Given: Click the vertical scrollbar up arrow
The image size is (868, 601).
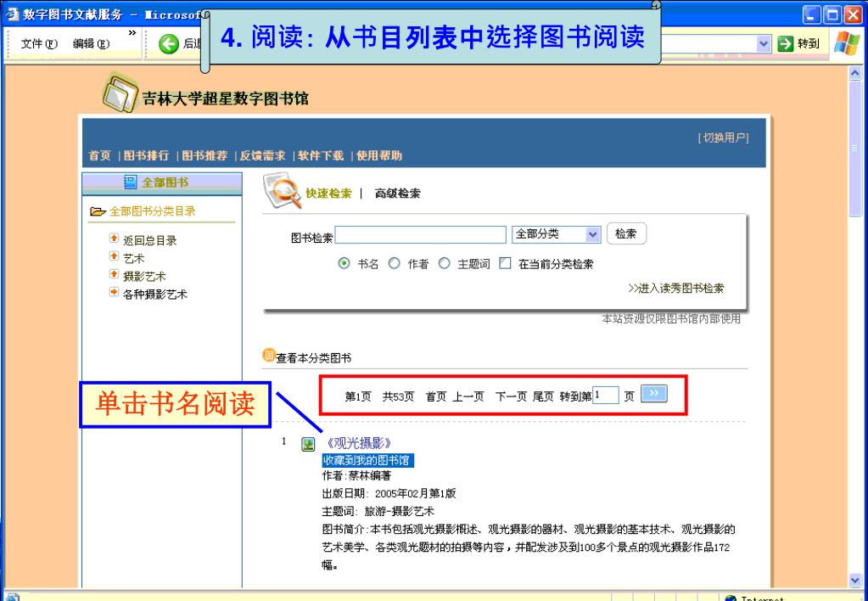Looking at the screenshot, I should click(855, 74).
